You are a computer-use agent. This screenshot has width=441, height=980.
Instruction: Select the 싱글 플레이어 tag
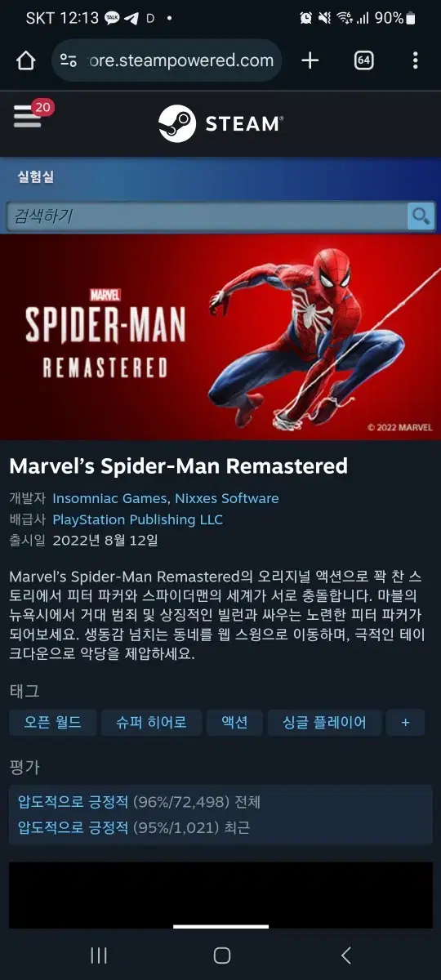pyautogui.click(x=324, y=723)
